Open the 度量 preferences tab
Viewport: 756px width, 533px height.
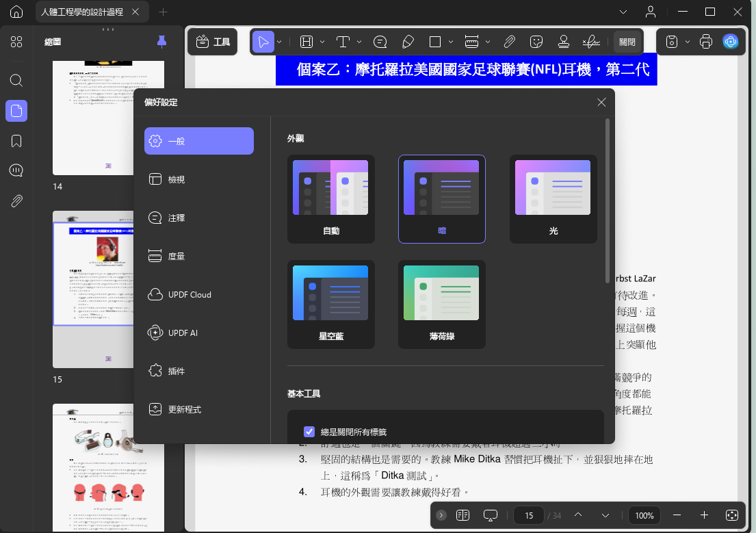coord(199,256)
